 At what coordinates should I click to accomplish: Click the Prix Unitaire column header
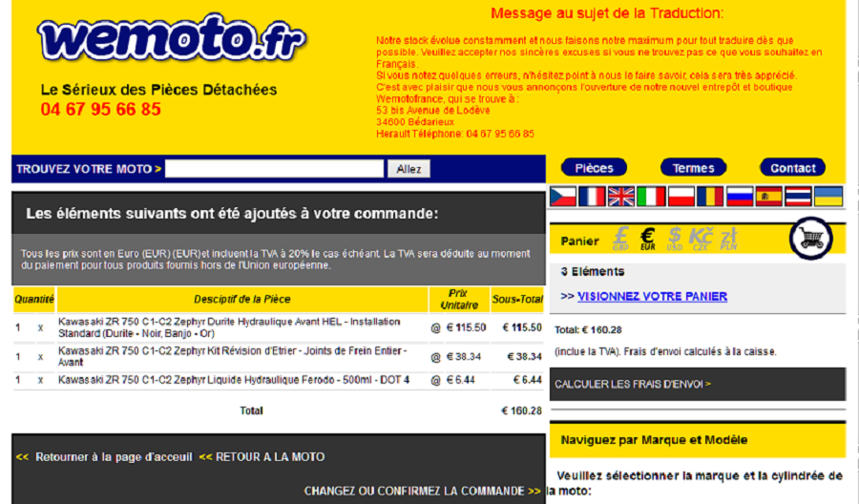[x=459, y=299]
